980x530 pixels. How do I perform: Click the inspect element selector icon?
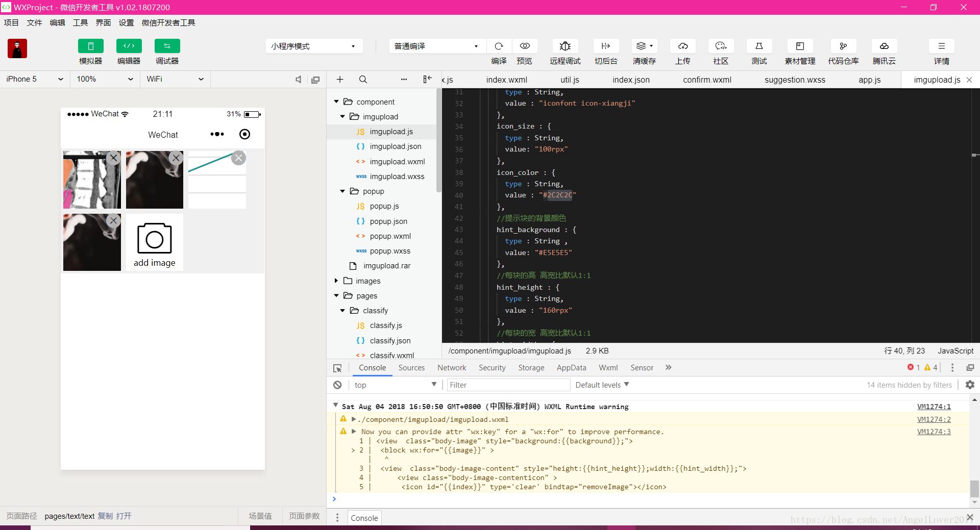coord(337,368)
